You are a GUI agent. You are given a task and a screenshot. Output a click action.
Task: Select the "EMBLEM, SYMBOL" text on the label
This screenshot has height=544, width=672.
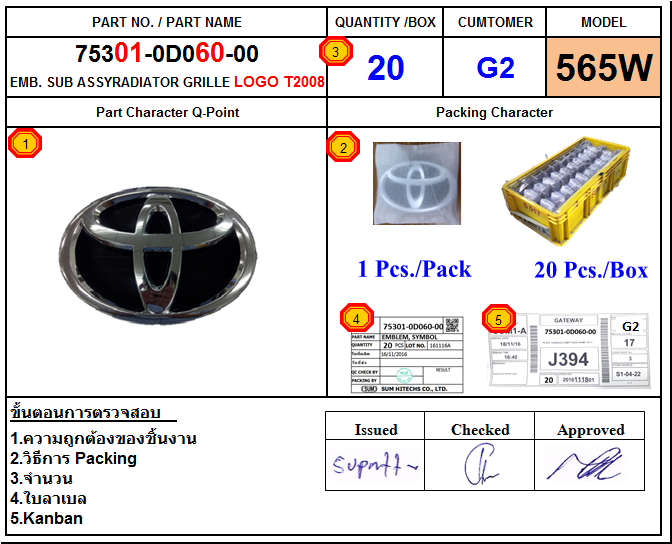(409, 337)
